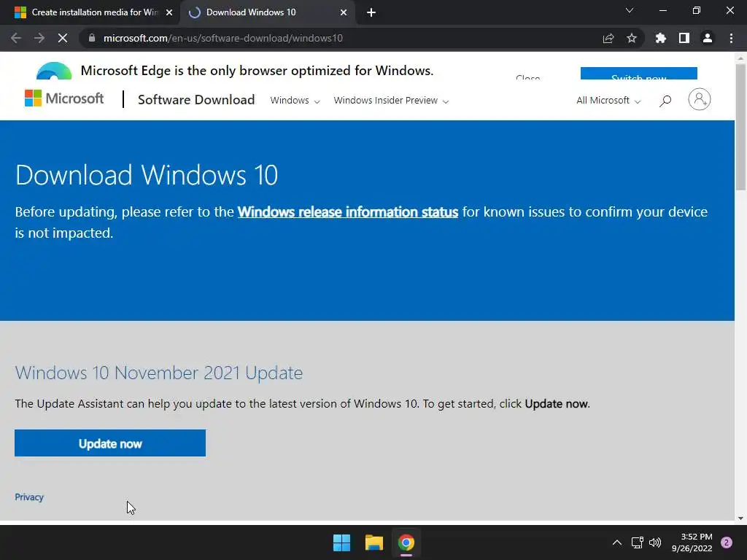
Task: Open the notification count badge
Action: point(727,542)
